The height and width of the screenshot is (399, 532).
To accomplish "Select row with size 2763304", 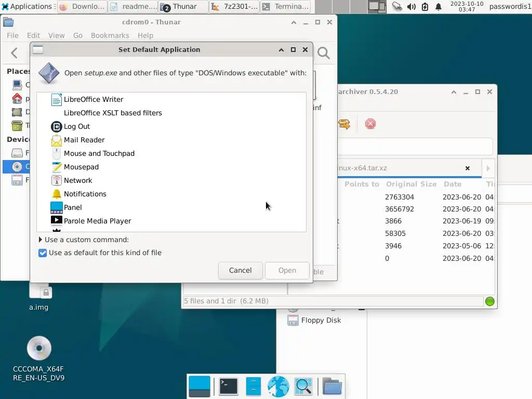I will pos(416,197).
